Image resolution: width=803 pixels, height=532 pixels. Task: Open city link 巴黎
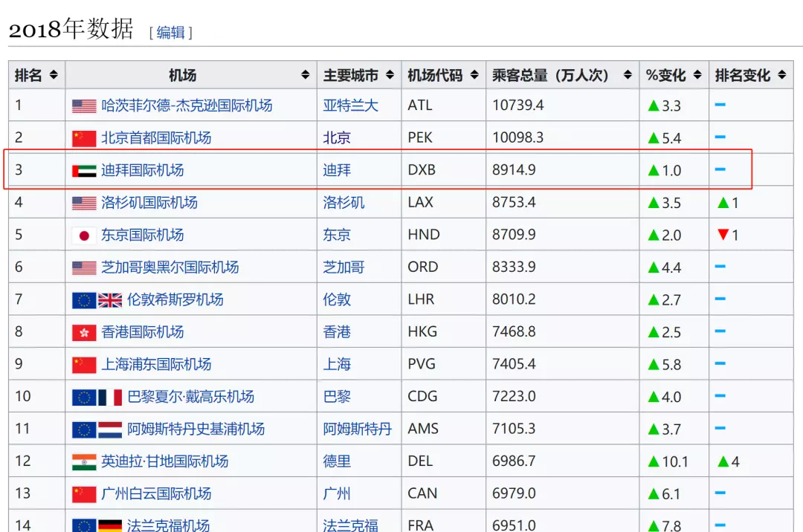[337, 397]
